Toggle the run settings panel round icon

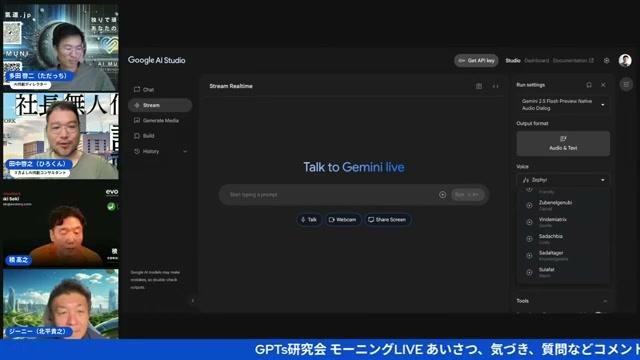pos(626,84)
